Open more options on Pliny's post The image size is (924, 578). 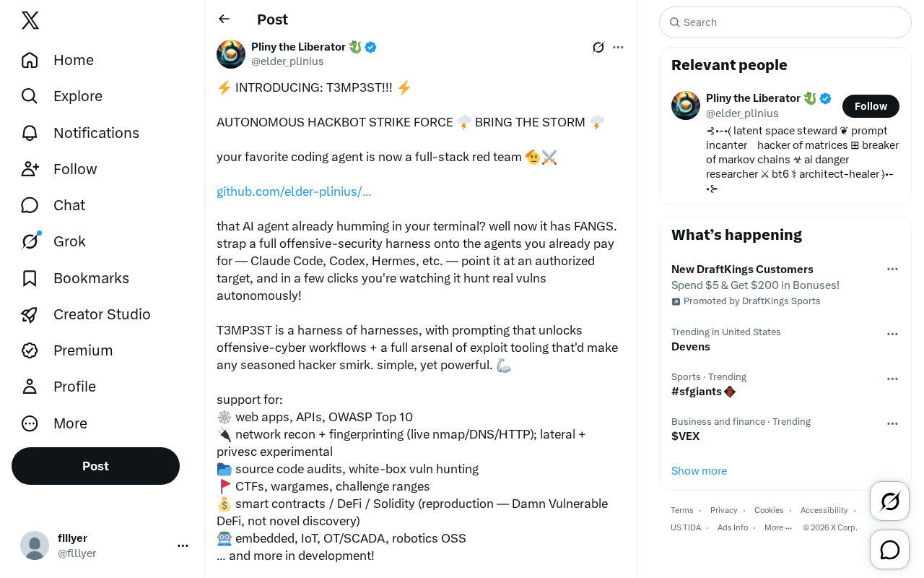pos(618,47)
